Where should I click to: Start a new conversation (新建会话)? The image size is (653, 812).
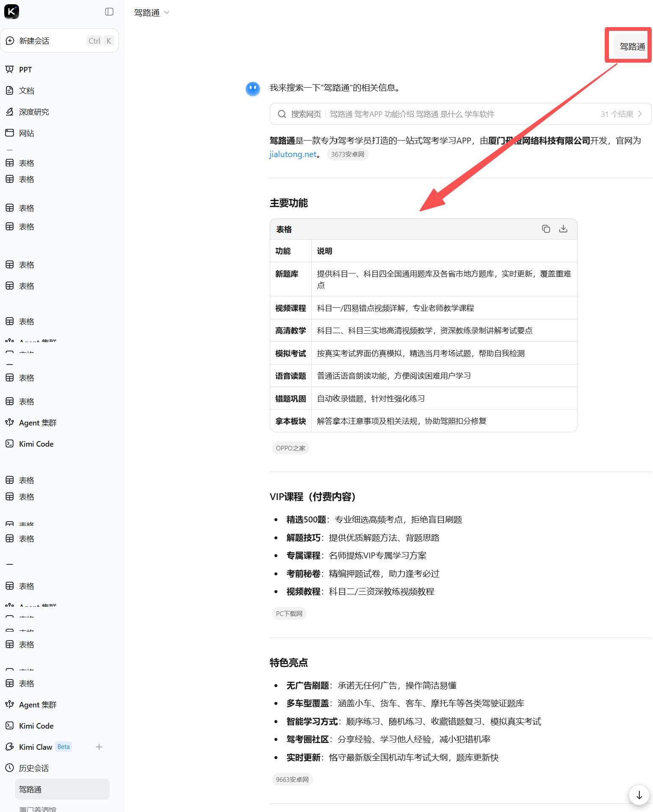(59, 41)
